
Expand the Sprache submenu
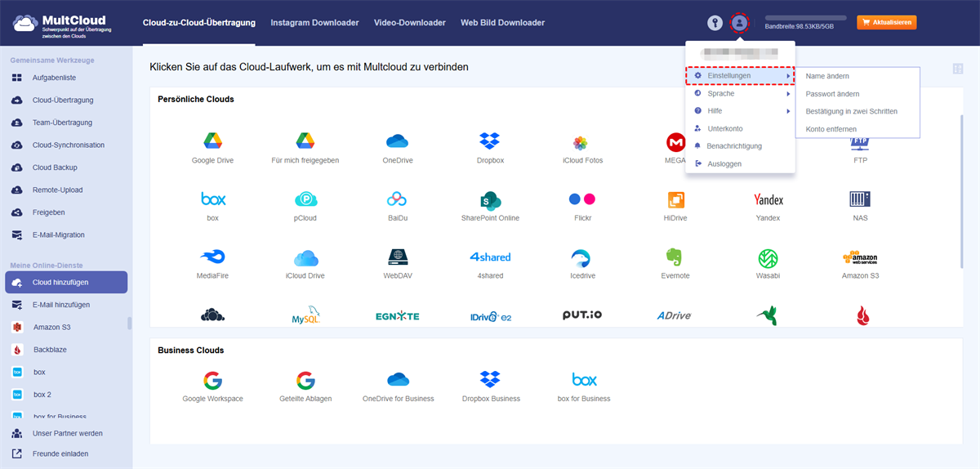pos(740,93)
